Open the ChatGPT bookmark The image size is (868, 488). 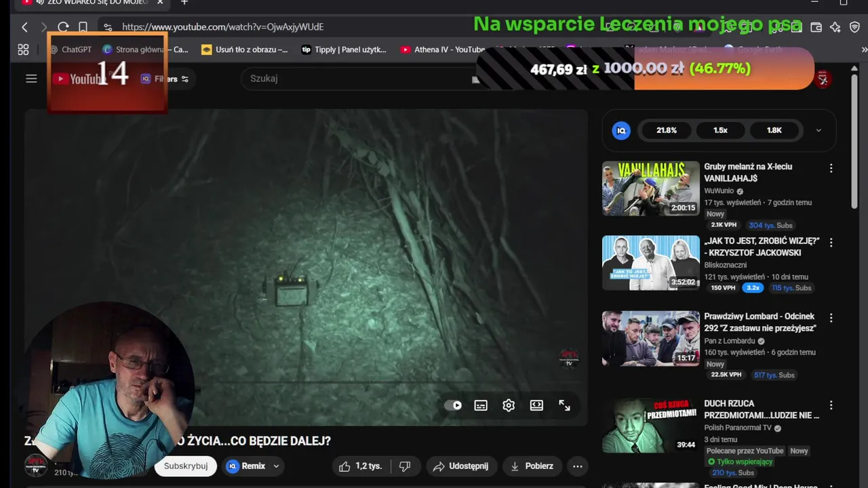71,49
